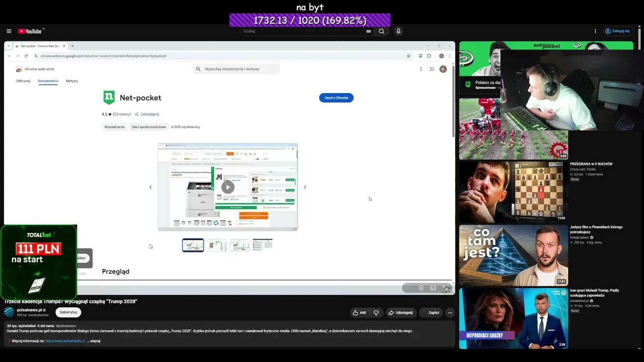
Task: Toggle theater mode on the video player
Action: click(x=433, y=288)
